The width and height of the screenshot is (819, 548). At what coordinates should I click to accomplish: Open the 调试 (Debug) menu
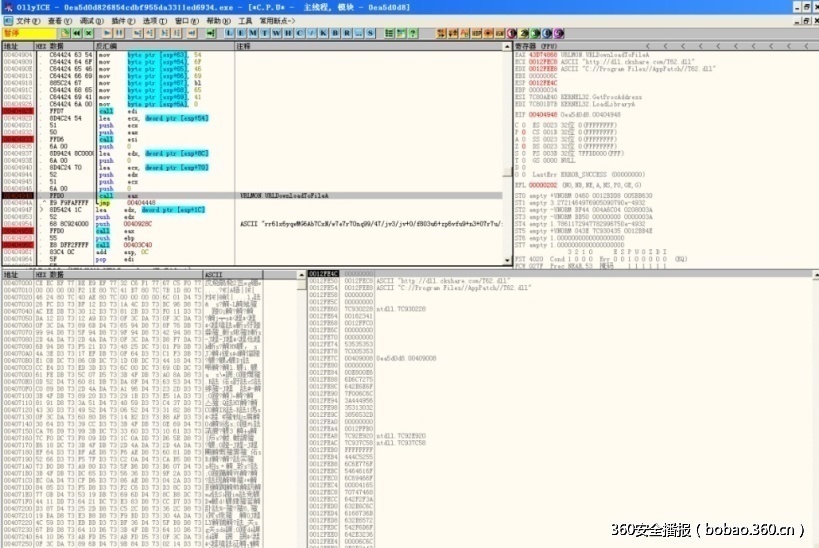tap(91, 21)
